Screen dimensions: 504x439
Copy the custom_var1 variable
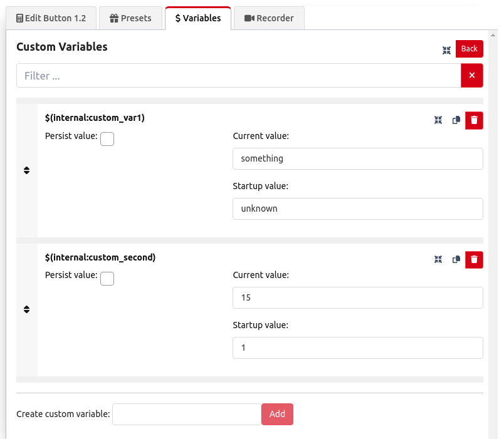click(x=456, y=120)
